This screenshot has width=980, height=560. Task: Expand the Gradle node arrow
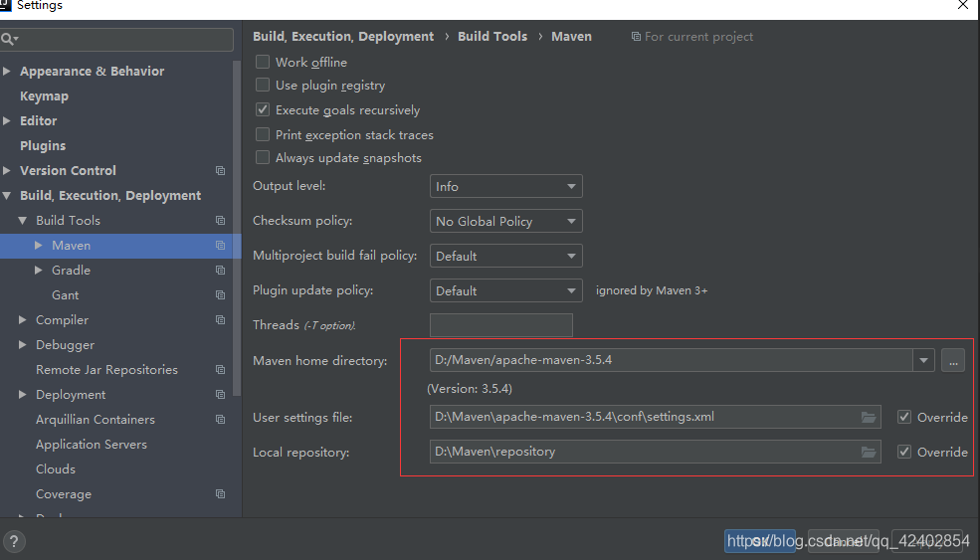[39, 270]
